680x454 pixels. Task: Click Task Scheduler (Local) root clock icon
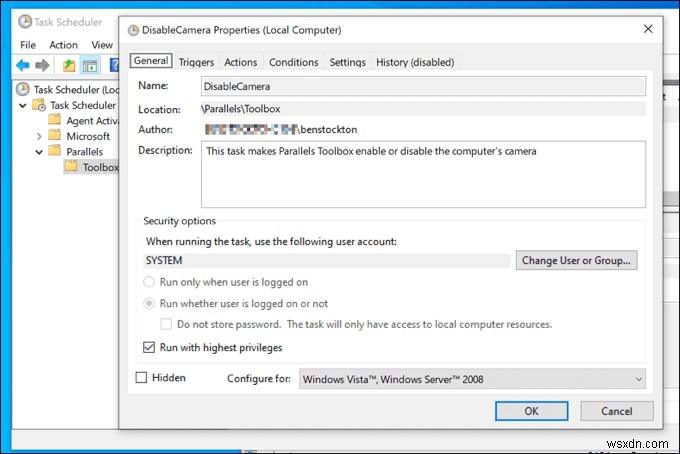[x=23, y=89]
